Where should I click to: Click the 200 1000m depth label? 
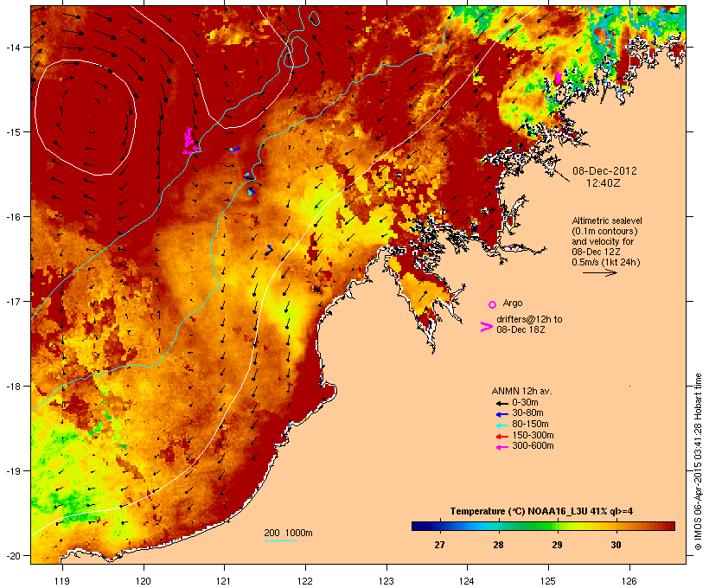click(288, 533)
